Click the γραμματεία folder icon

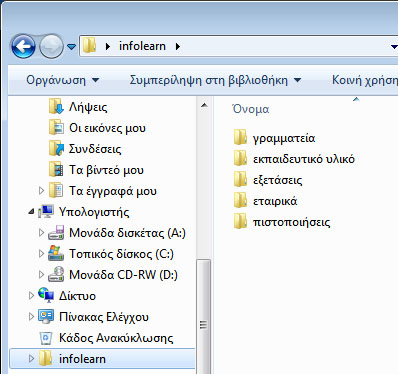point(240,137)
